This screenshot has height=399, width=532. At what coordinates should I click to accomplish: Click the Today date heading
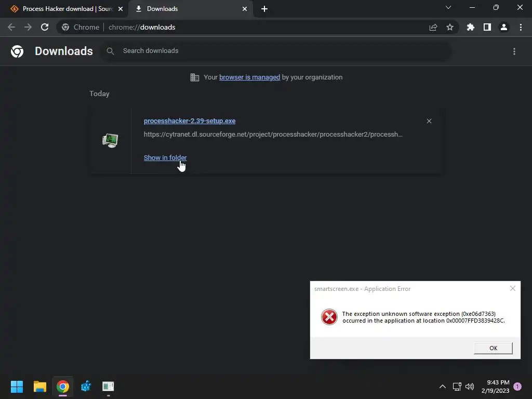point(99,94)
